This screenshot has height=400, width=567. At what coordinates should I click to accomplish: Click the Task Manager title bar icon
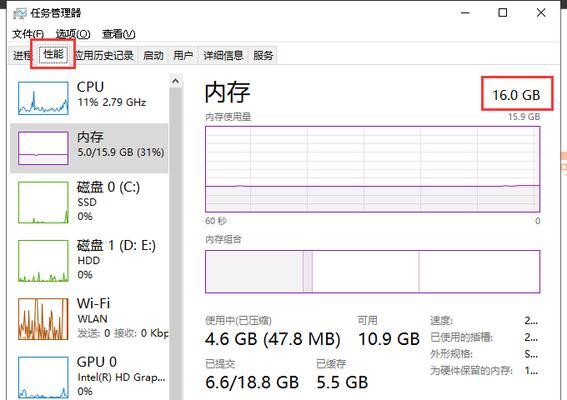coord(20,13)
